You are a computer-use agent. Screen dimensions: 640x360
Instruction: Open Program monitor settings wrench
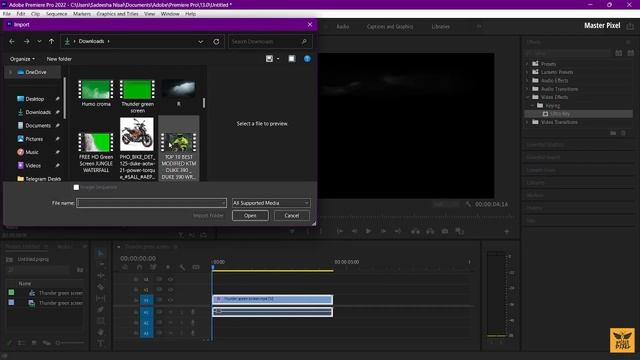click(468, 204)
